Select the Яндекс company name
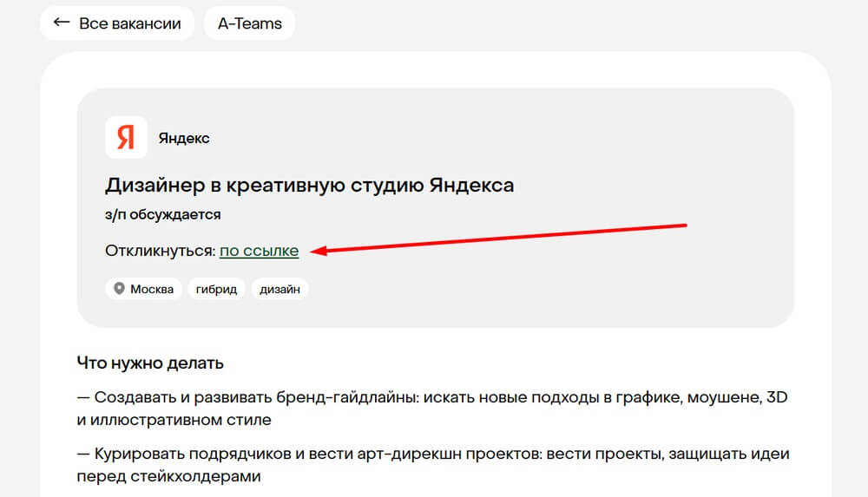 click(184, 139)
